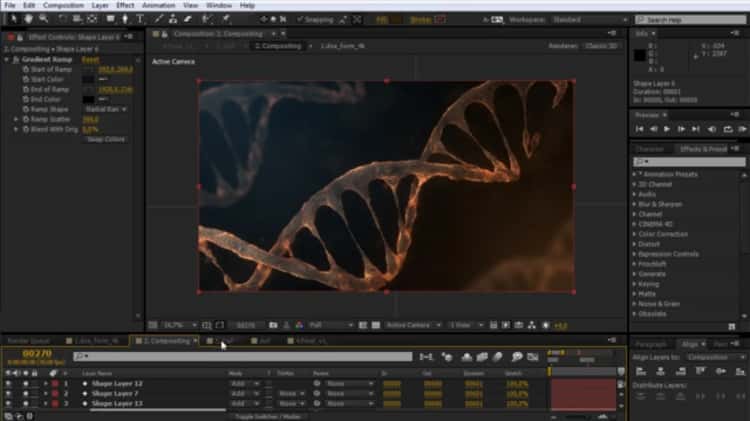
Task: Open the composition flowchart icon in viewer footer
Action: click(531, 325)
